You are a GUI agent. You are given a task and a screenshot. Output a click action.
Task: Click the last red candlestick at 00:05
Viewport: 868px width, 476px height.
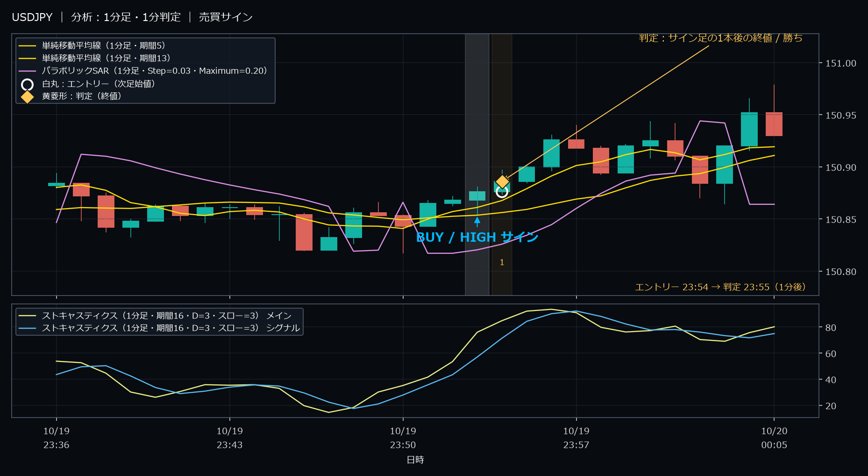click(x=774, y=124)
